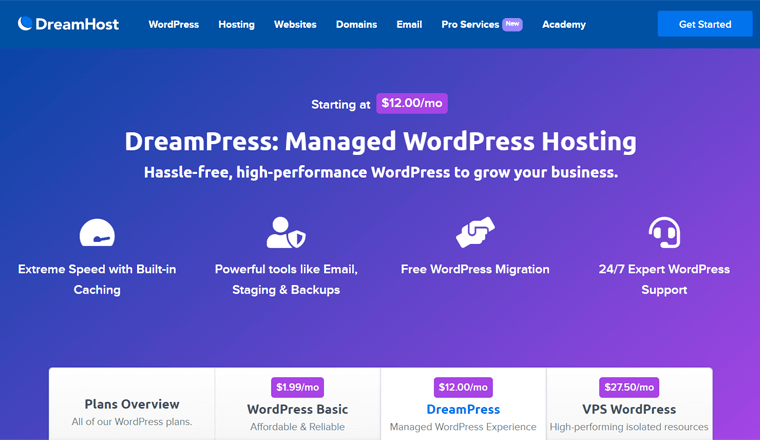Click the handshake WordPress Migration icon
The image size is (760, 440).
(475, 232)
